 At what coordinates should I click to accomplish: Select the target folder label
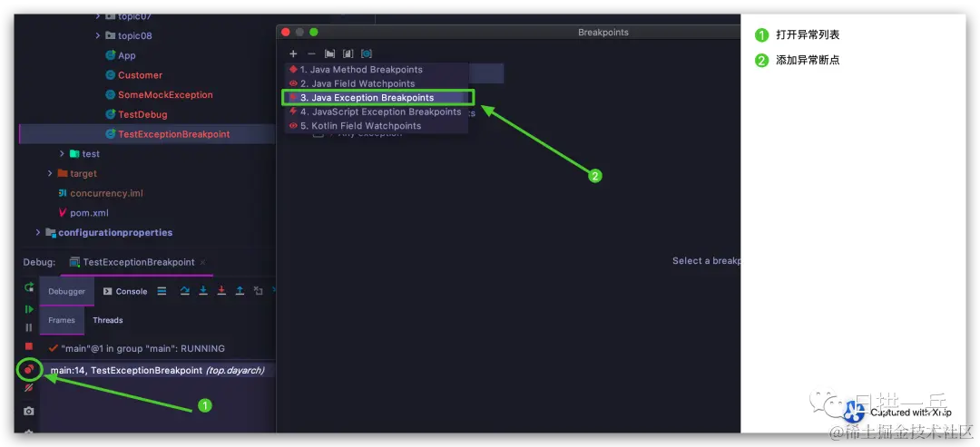point(83,173)
